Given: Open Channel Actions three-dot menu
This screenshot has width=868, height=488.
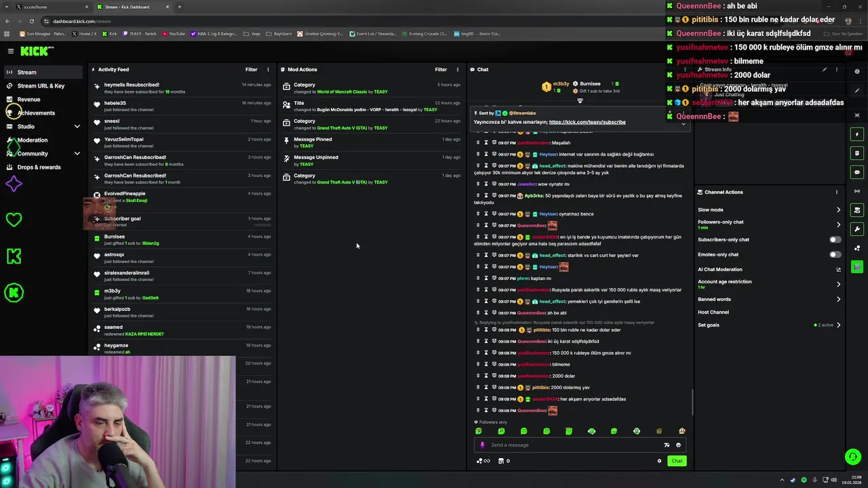Looking at the screenshot, I should pyautogui.click(x=836, y=192).
